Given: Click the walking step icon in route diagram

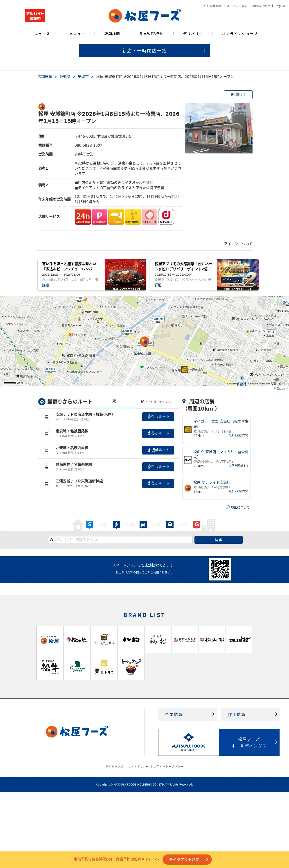Looking at the screenshot, I should [116, 525].
